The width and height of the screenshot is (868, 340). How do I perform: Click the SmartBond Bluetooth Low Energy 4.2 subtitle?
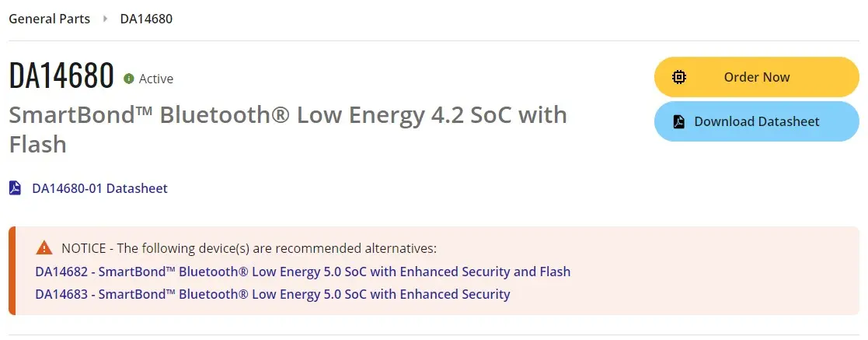point(288,130)
